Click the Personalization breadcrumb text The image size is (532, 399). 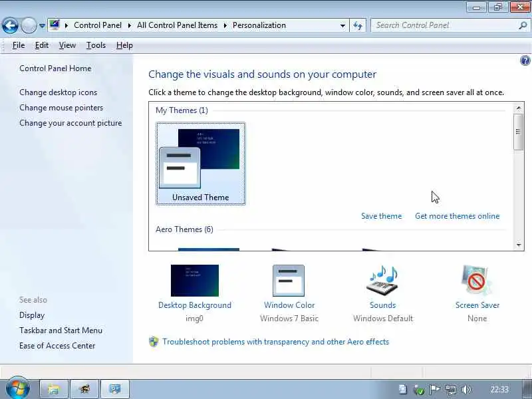tap(259, 25)
